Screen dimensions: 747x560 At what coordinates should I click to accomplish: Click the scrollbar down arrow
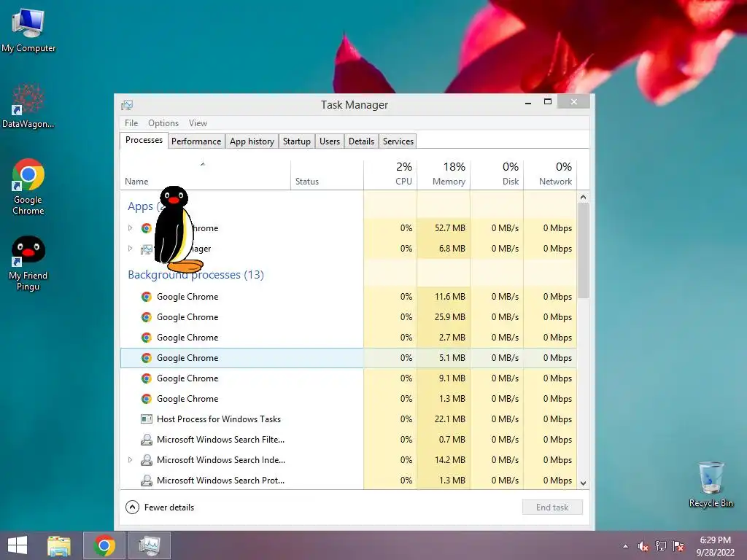pos(583,483)
